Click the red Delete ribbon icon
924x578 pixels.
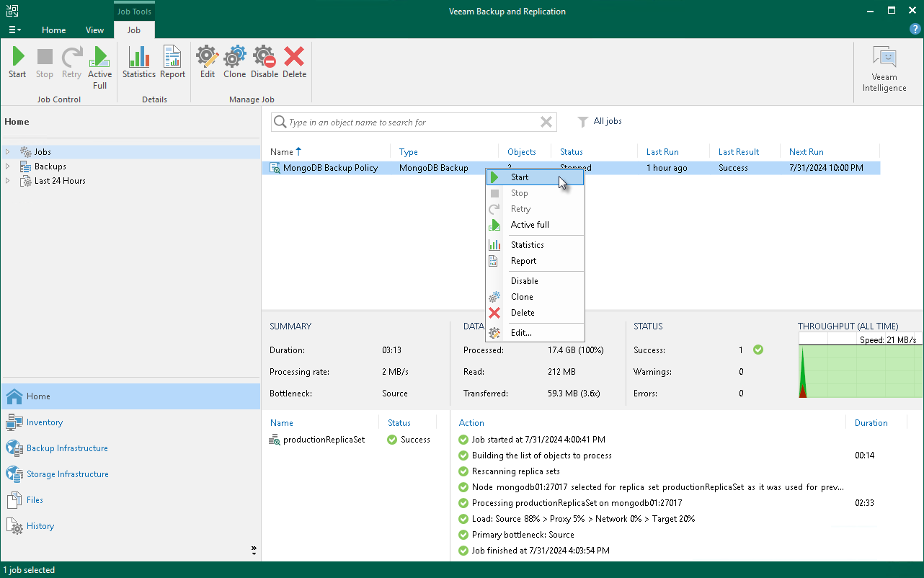(x=294, y=62)
